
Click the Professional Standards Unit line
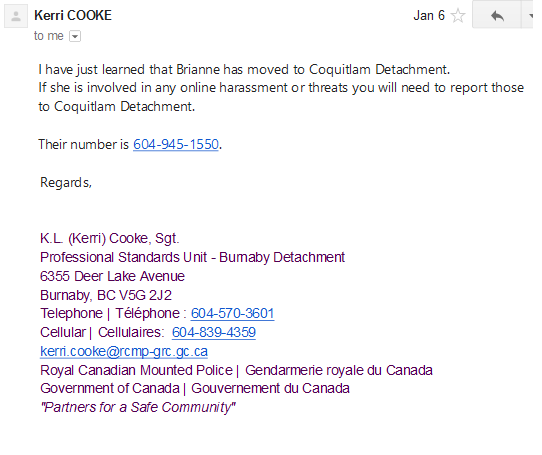tap(193, 258)
